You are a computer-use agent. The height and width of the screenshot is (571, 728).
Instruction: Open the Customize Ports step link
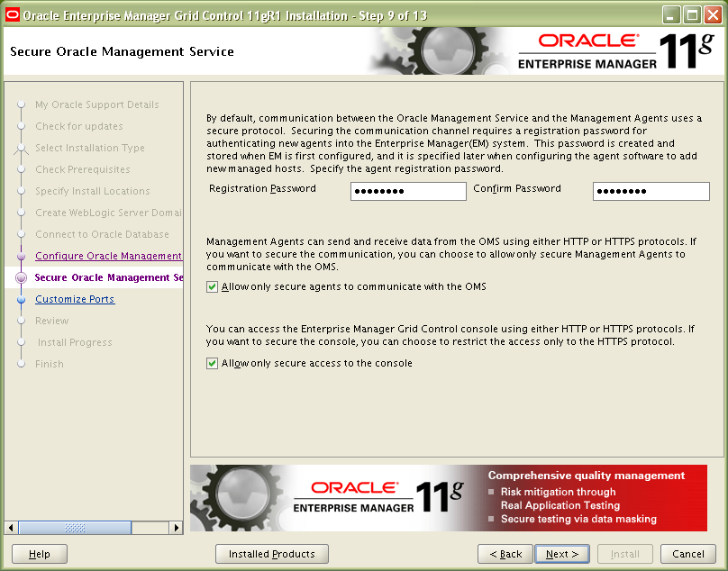(x=75, y=299)
